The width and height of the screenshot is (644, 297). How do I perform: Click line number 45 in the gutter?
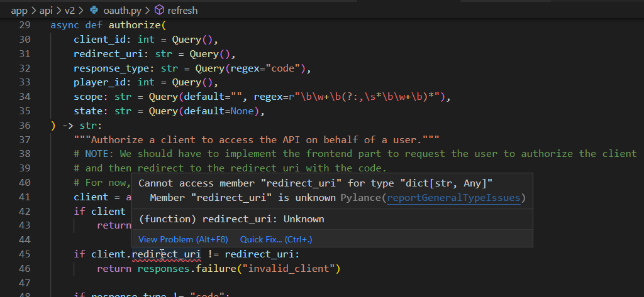point(24,254)
